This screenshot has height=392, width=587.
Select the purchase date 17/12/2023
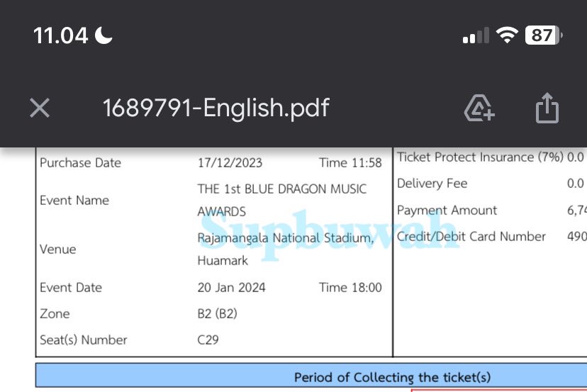[230, 163]
